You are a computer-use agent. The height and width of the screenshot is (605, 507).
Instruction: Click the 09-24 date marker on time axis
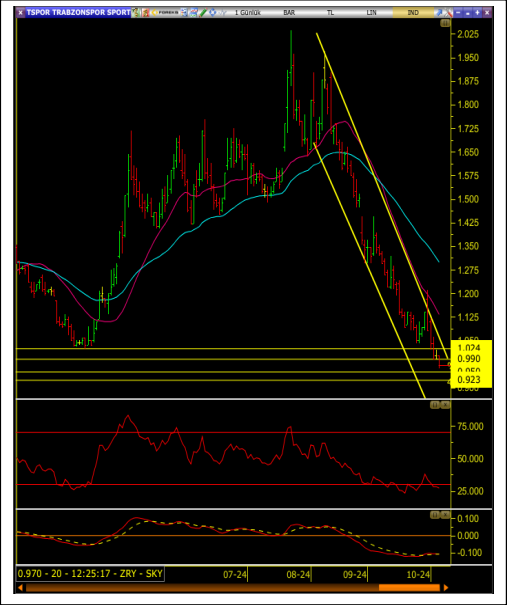tap(355, 575)
